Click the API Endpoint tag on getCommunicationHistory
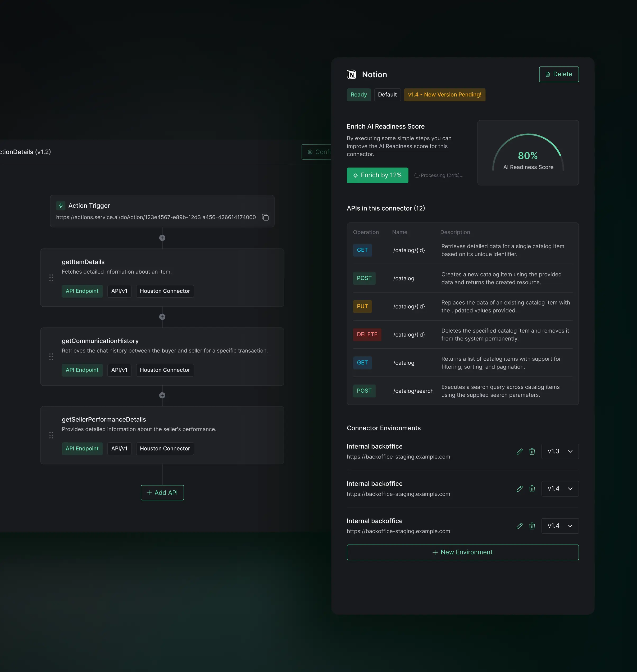 pyautogui.click(x=82, y=370)
